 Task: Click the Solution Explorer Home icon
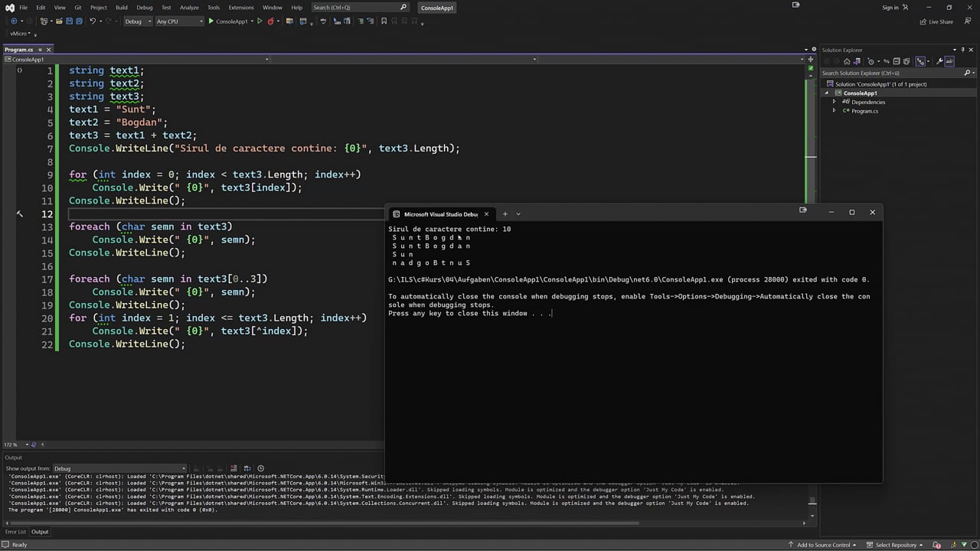click(847, 61)
